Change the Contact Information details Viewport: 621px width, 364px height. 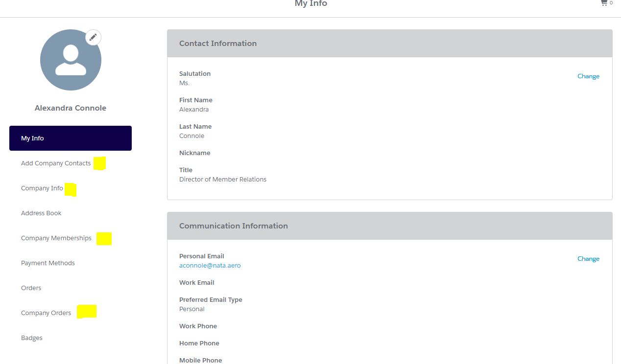pos(588,76)
